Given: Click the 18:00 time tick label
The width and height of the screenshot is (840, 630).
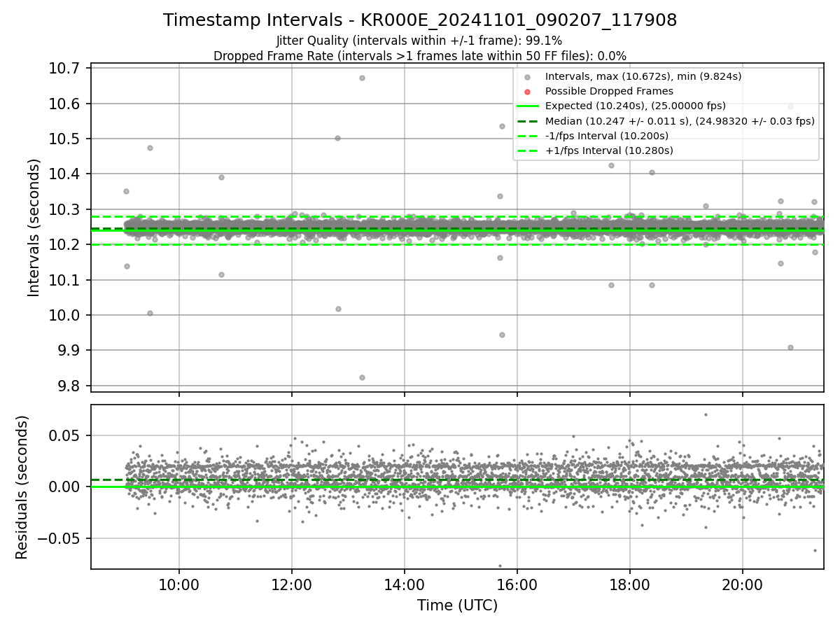Looking at the screenshot, I should coord(629,585).
